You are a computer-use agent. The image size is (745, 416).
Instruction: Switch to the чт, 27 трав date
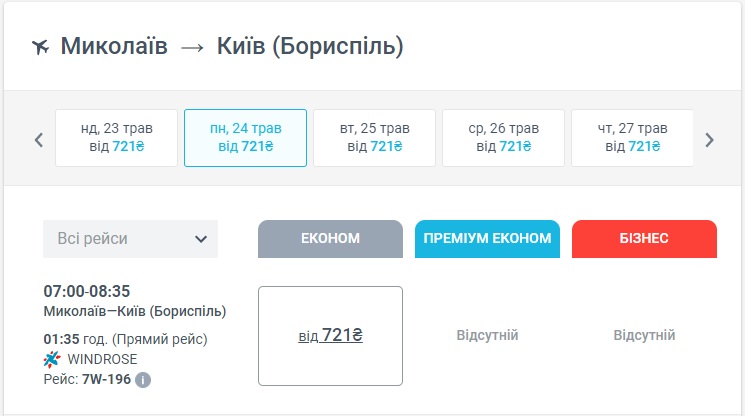632,138
